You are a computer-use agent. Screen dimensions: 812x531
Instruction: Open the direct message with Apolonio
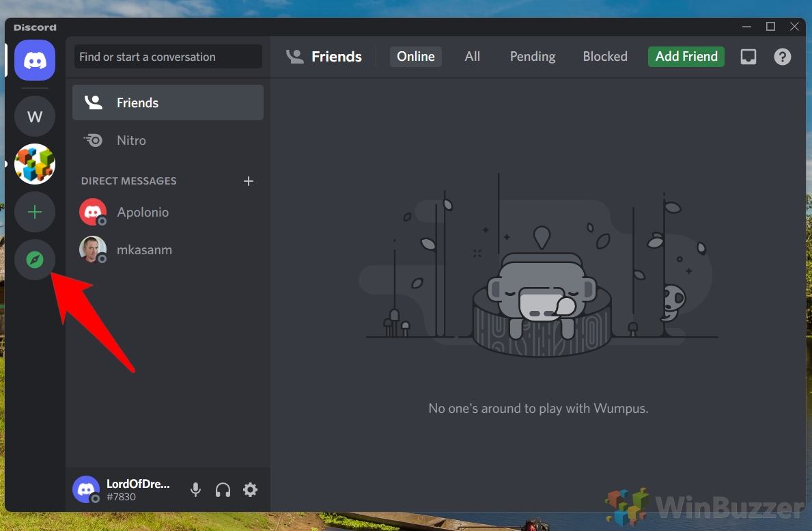[168, 212]
